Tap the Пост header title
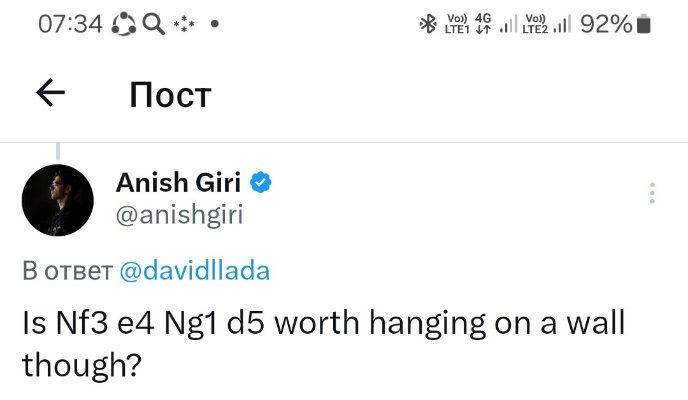 (170, 95)
